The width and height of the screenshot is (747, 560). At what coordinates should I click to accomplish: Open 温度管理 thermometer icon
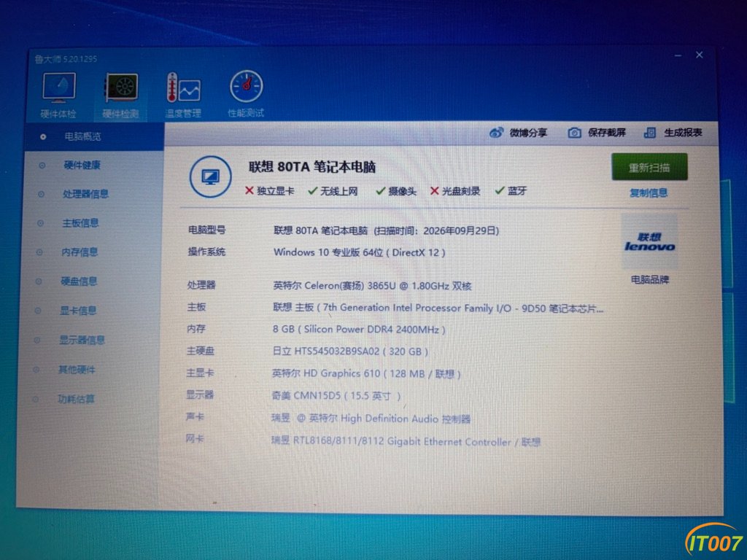coord(183,87)
